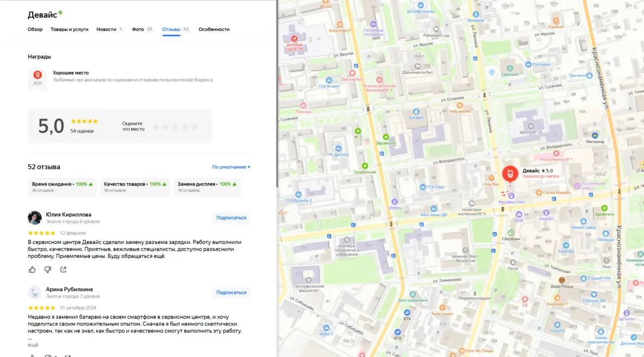The width and height of the screenshot is (644, 357).
Task: Like Юлия Кириллова's review
Action: coord(32,269)
